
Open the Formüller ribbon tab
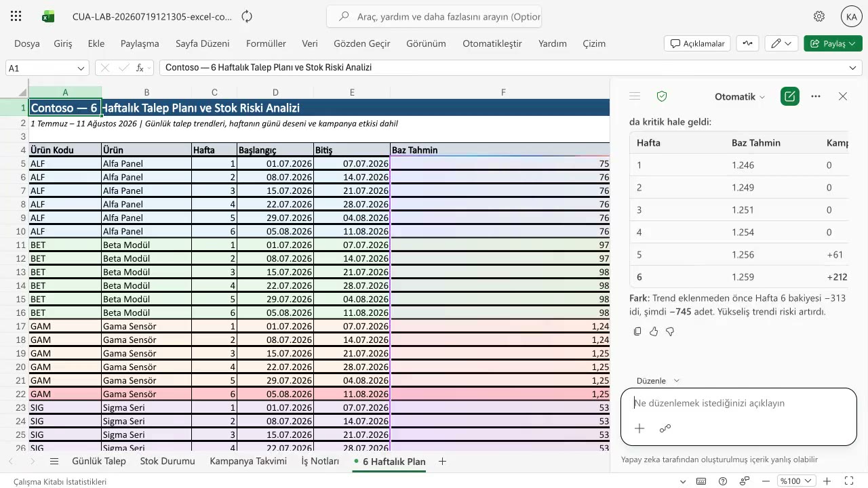click(266, 43)
